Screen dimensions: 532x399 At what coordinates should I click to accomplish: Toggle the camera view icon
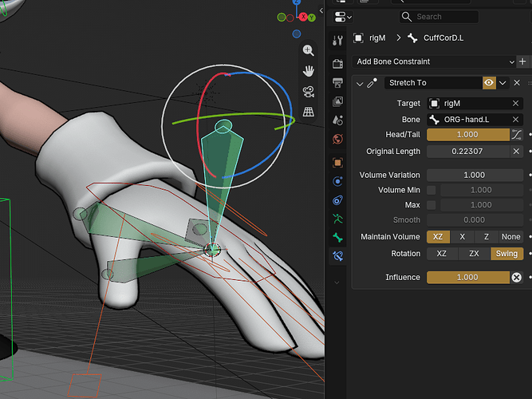click(308, 92)
